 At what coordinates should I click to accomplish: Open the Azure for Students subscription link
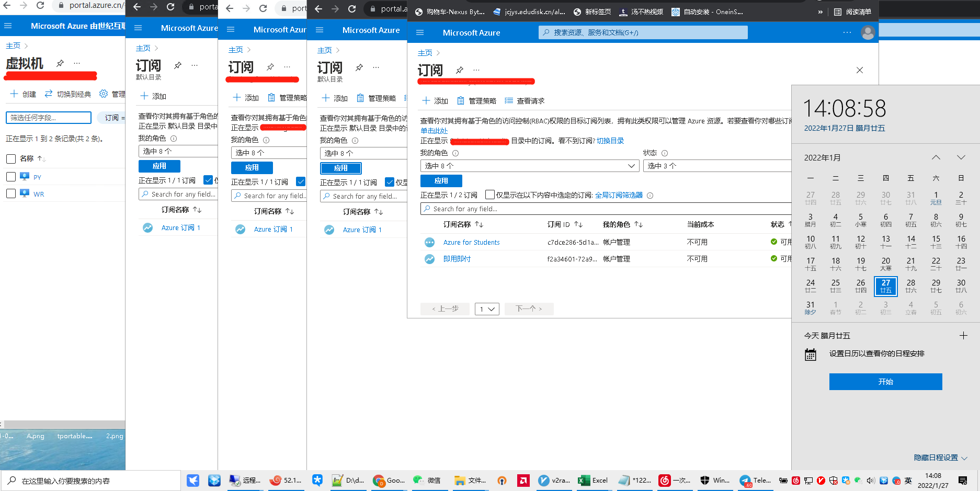[471, 242]
